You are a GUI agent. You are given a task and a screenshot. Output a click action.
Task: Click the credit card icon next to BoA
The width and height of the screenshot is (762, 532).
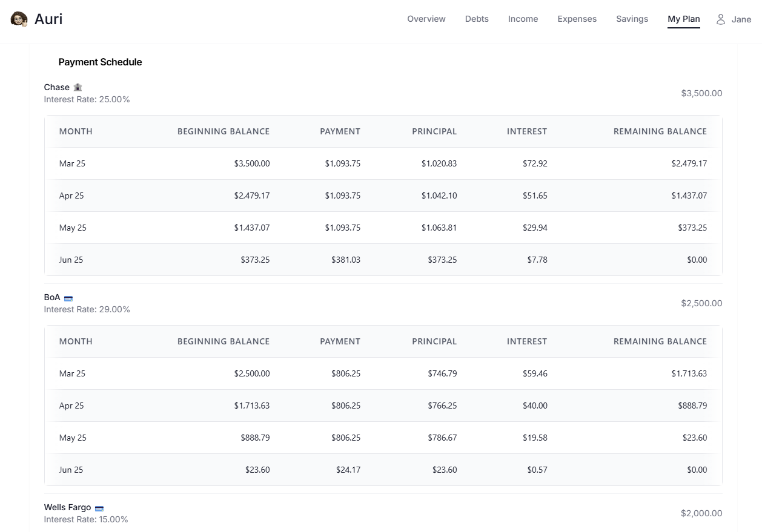click(68, 297)
